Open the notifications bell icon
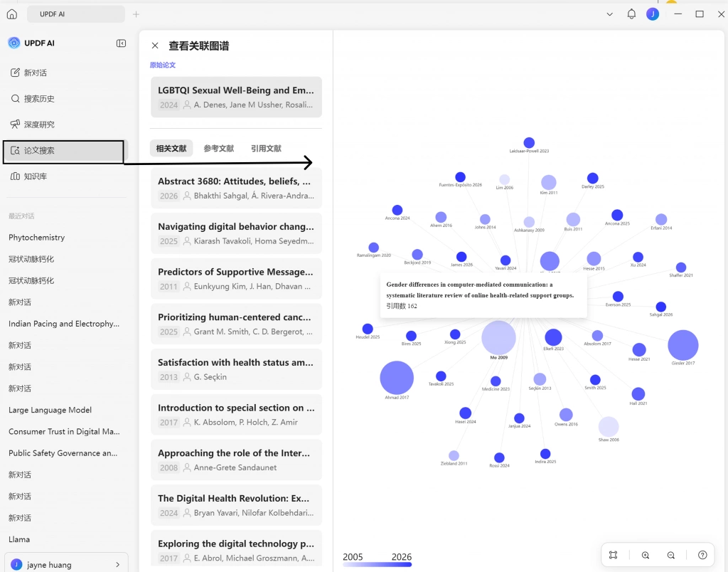Viewport: 728px width, 572px height. click(631, 14)
